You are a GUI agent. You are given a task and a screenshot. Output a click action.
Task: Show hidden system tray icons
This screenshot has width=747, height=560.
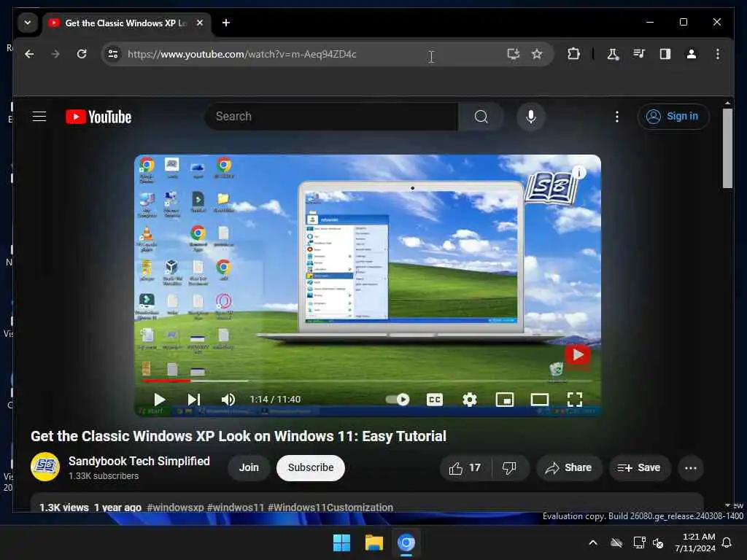tap(592, 542)
